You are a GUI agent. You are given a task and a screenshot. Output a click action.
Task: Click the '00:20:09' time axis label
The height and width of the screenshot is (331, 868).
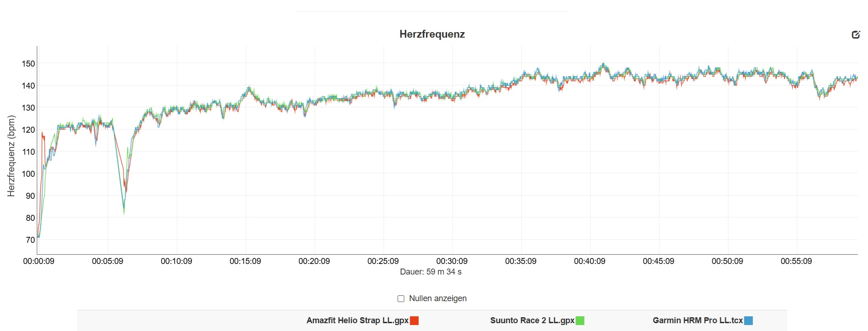tap(314, 261)
